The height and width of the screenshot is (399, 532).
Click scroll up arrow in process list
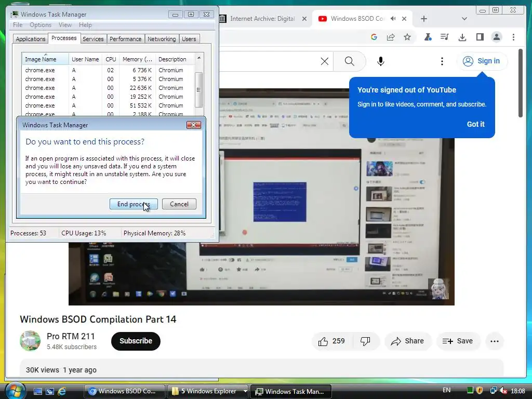coord(199,58)
